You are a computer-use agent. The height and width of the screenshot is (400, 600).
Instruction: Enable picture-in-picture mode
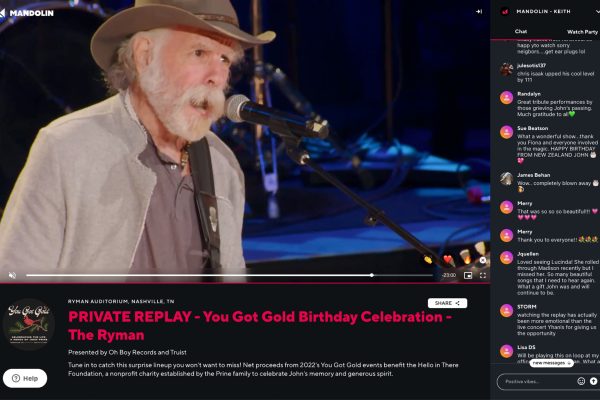coord(467,275)
